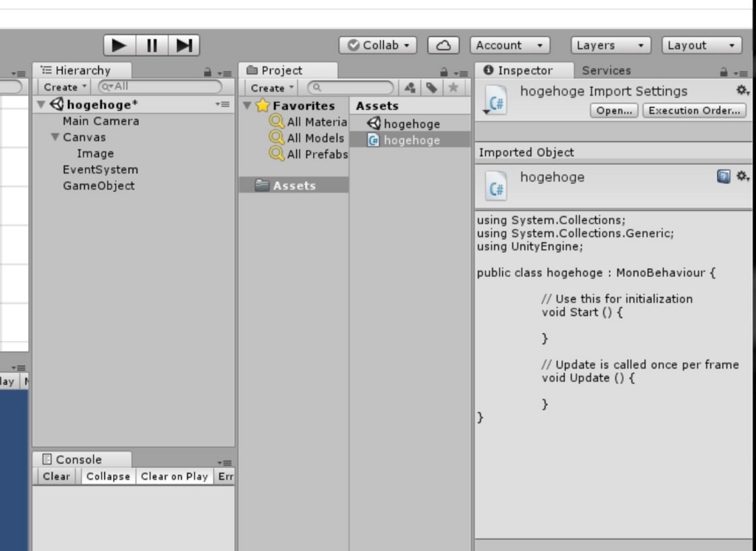
Task: Collapse the Canvas object in Hierarchy
Action: pyautogui.click(x=55, y=137)
